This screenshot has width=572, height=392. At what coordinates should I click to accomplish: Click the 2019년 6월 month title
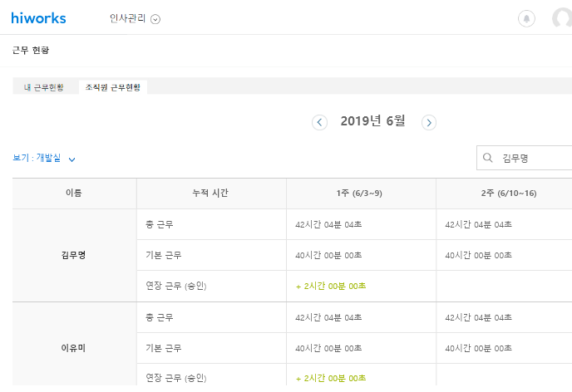pyautogui.click(x=373, y=121)
